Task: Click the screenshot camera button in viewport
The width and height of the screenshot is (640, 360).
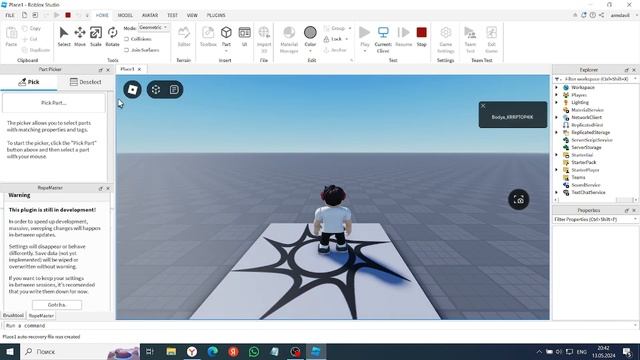Action: tap(518, 200)
